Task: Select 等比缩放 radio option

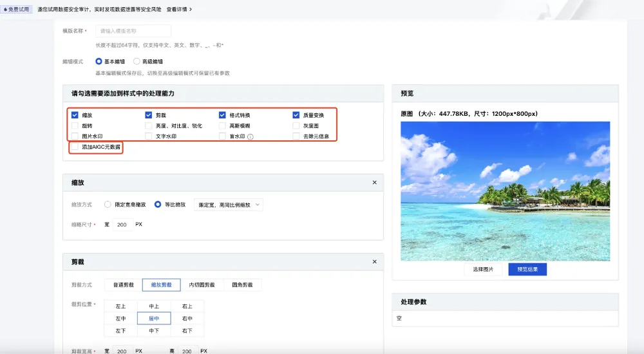Action: [x=158, y=204]
